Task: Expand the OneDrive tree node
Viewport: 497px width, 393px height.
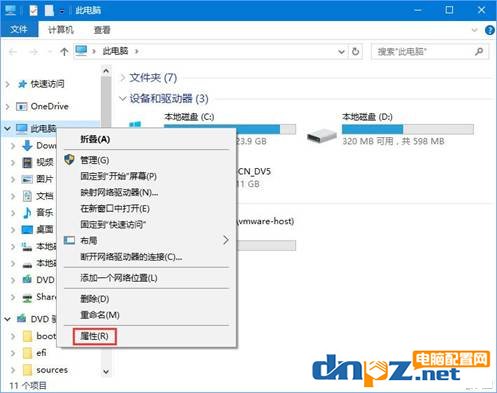Action: 8,107
